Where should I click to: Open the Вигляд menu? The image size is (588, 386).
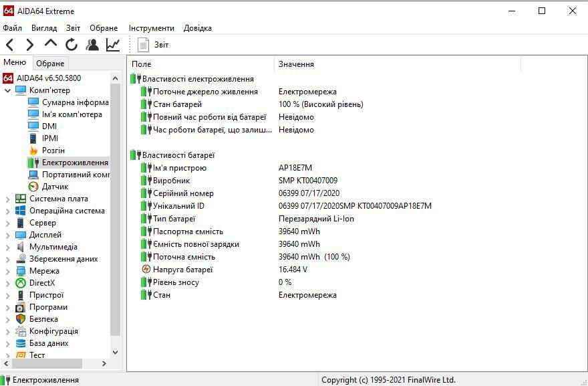[x=44, y=28]
